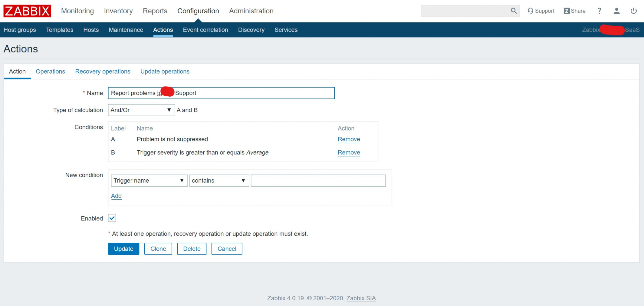Open the Help question mark icon

coord(599,11)
